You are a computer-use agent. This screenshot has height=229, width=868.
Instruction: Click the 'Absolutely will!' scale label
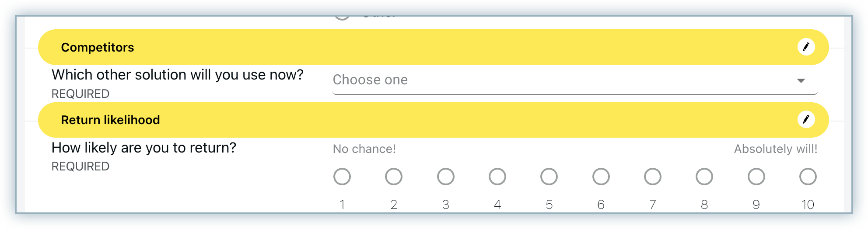click(x=775, y=149)
